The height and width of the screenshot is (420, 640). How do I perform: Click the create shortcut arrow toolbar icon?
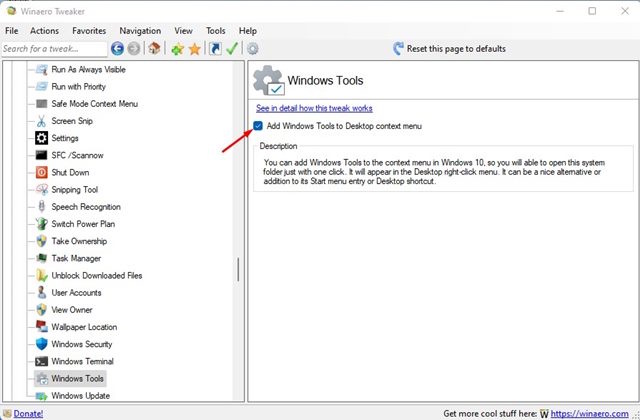point(215,49)
